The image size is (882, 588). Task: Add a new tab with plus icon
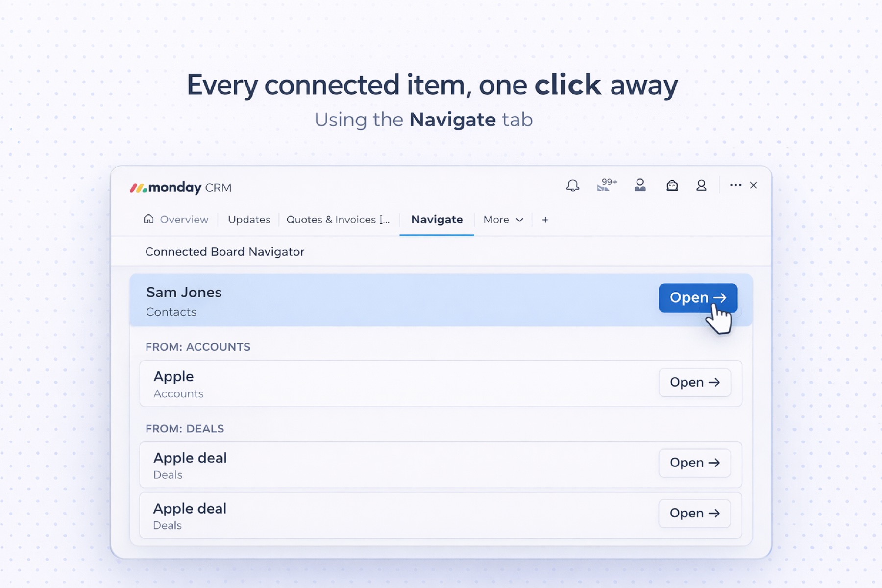[x=545, y=220]
